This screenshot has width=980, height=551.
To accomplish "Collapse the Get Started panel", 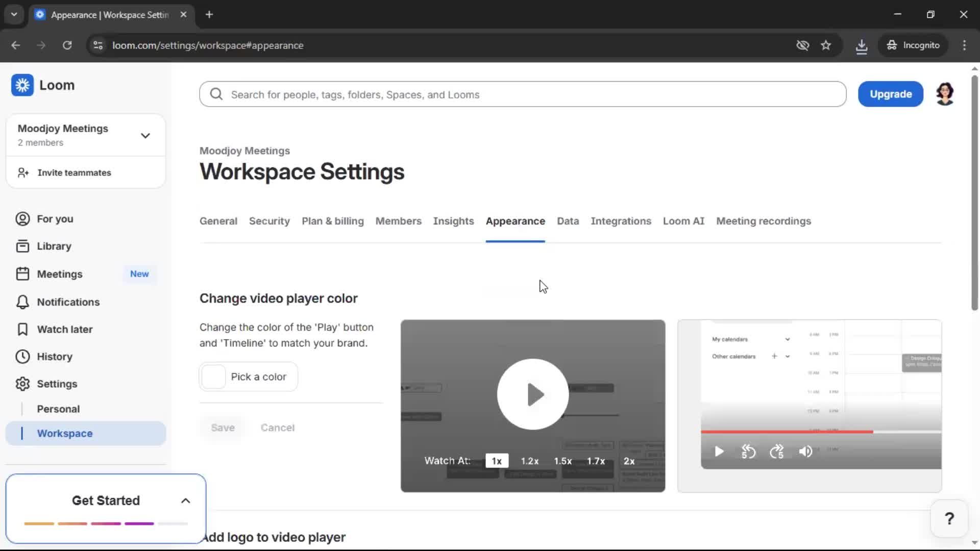I will 185,500.
